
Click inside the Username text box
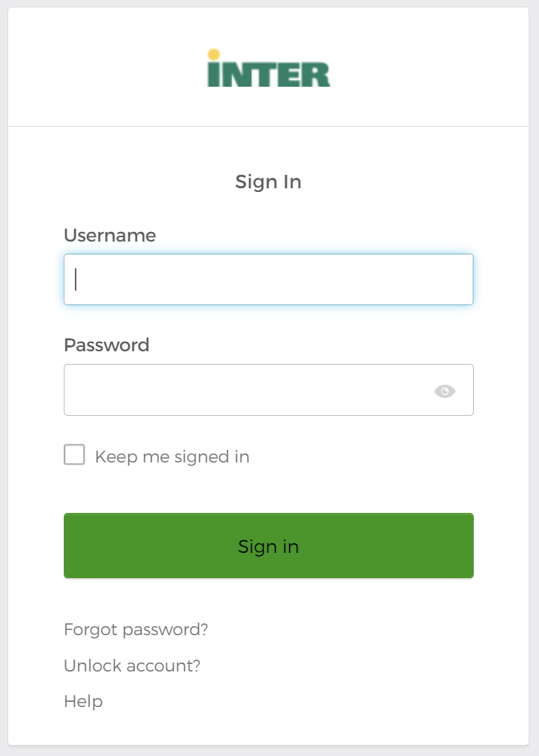268,279
